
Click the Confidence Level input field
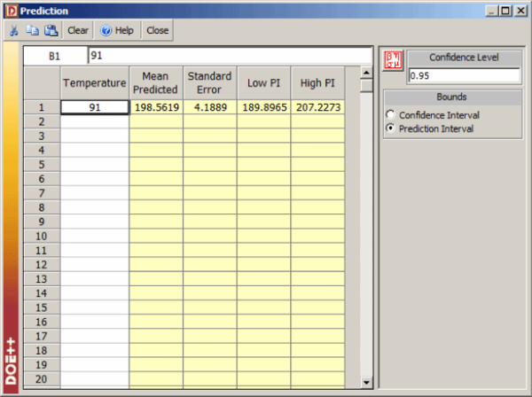(464, 76)
